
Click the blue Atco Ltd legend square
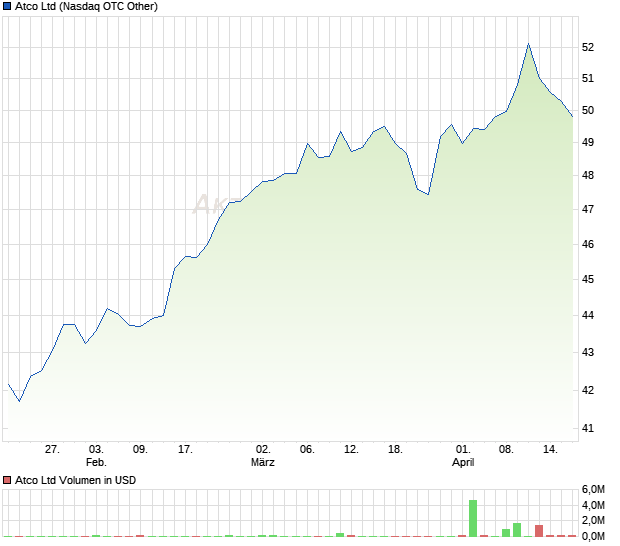click(x=7, y=6)
